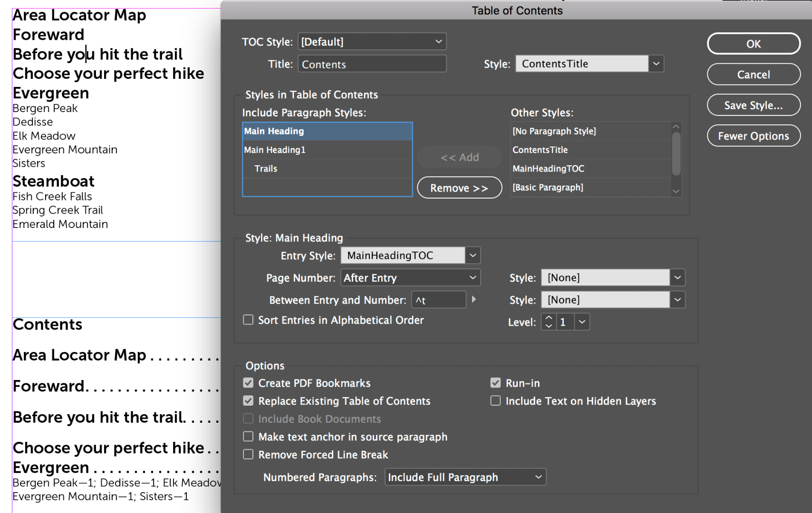Click Emerald Mountain line in document
This screenshot has width=812, height=513.
(60, 224)
